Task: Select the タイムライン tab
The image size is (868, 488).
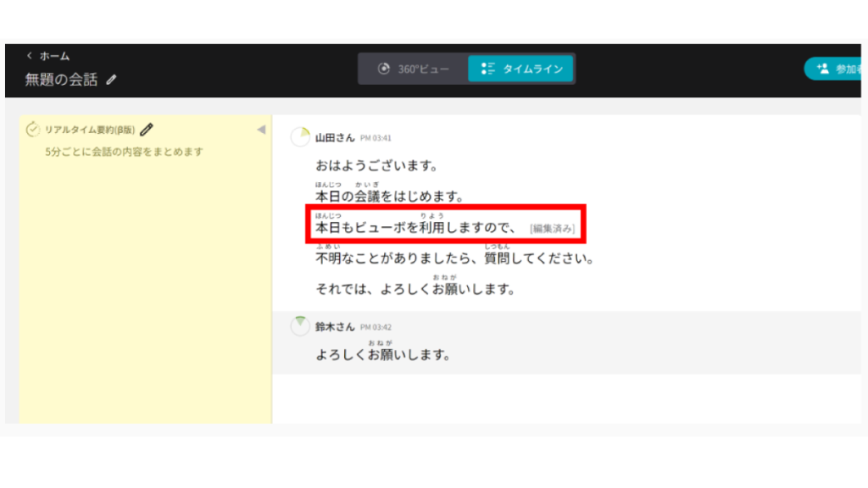Action: 521,69
